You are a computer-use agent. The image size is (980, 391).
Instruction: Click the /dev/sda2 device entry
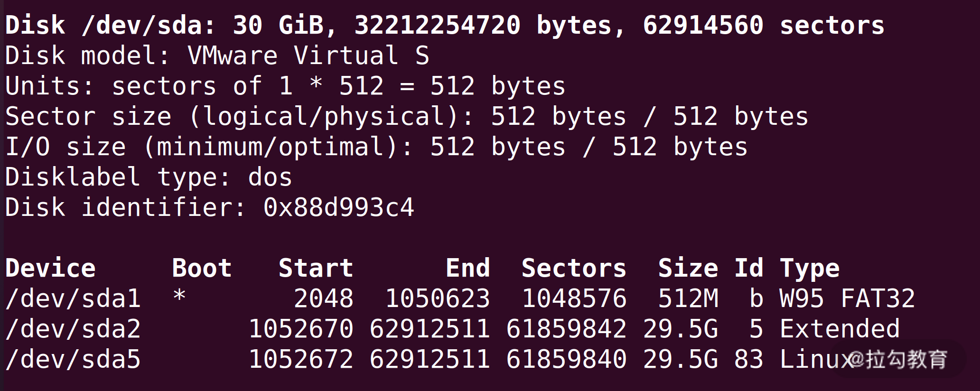click(x=73, y=329)
